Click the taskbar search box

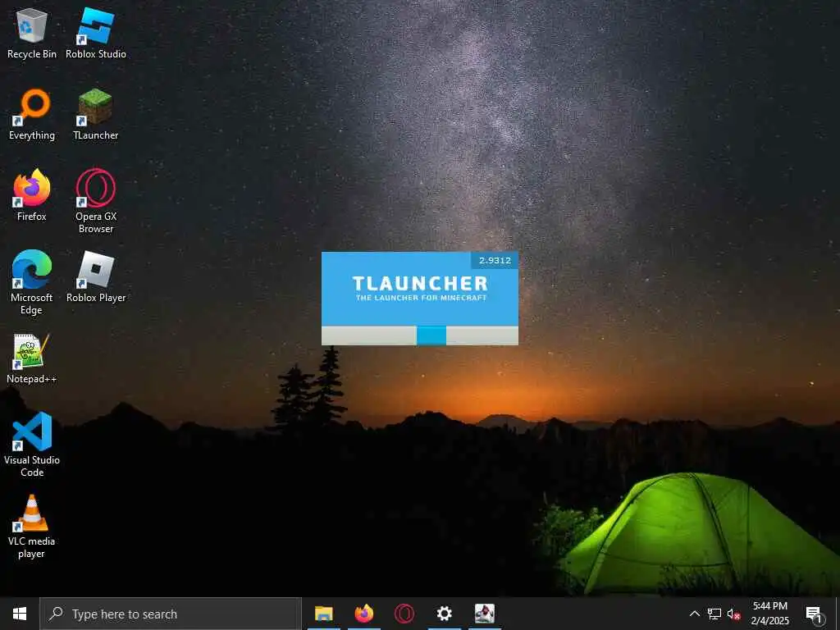coord(171,614)
